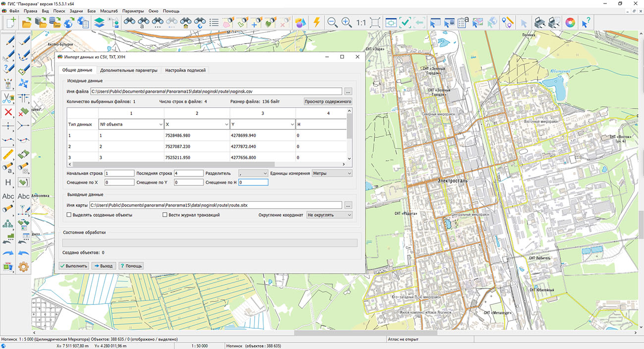Expand 'Единицы измерения' Метры dropdown

[x=332, y=174]
